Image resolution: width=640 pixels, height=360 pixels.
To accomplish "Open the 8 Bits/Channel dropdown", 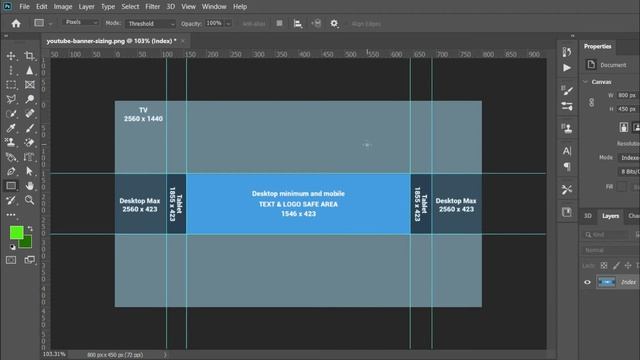I will pyautogui.click(x=629, y=172).
